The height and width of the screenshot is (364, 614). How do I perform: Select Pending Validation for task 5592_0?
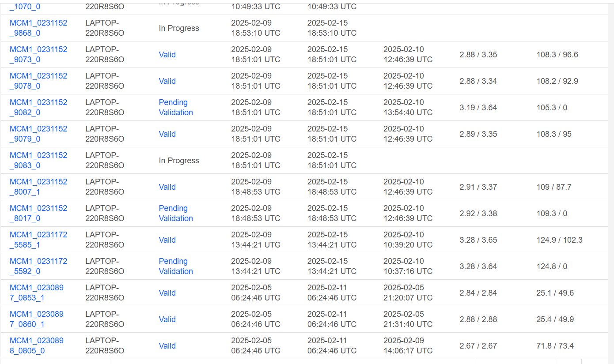click(x=175, y=266)
